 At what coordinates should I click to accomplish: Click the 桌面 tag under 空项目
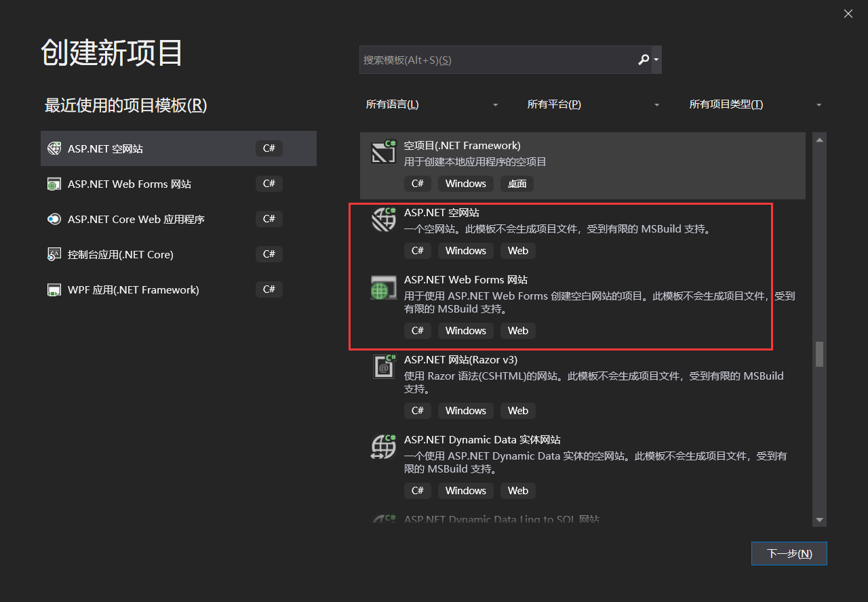(x=517, y=184)
